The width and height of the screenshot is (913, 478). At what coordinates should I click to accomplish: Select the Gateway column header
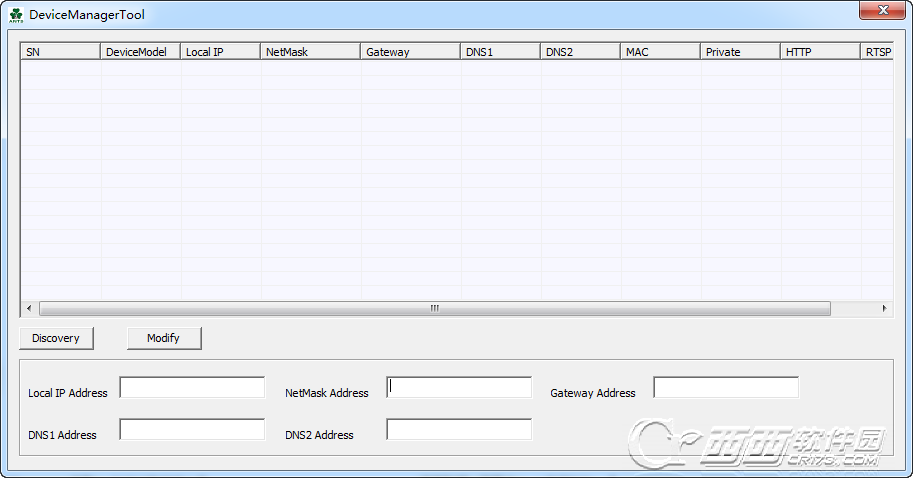coord(411,51)
